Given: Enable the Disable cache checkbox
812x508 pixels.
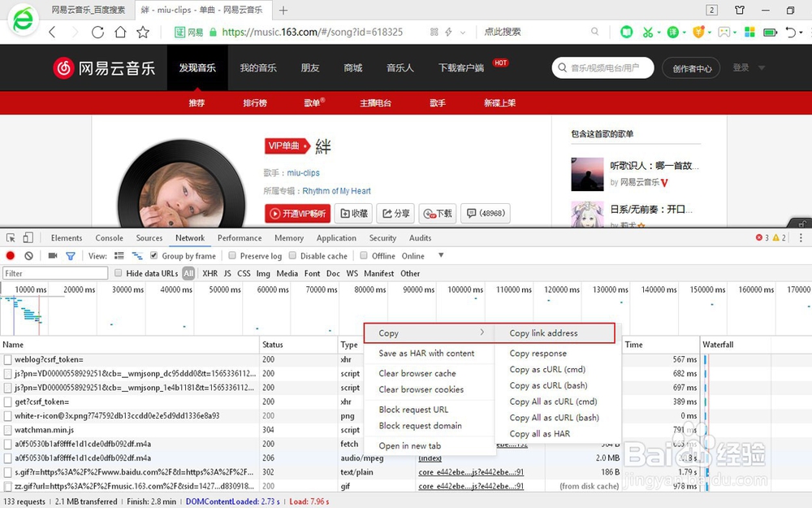Looking at the screenshot, I should (292, 255).
